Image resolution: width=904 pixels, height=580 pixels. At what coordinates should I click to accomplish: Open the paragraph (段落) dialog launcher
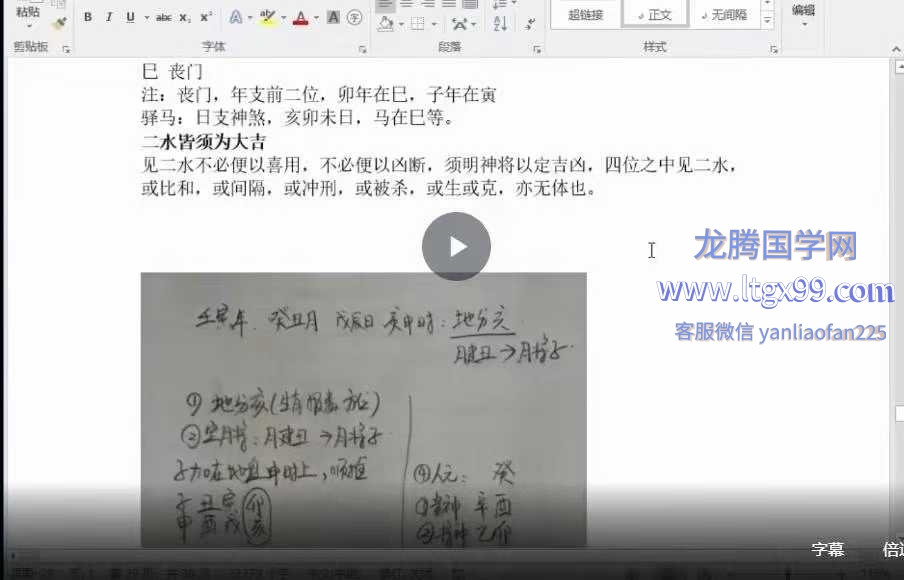537,50
